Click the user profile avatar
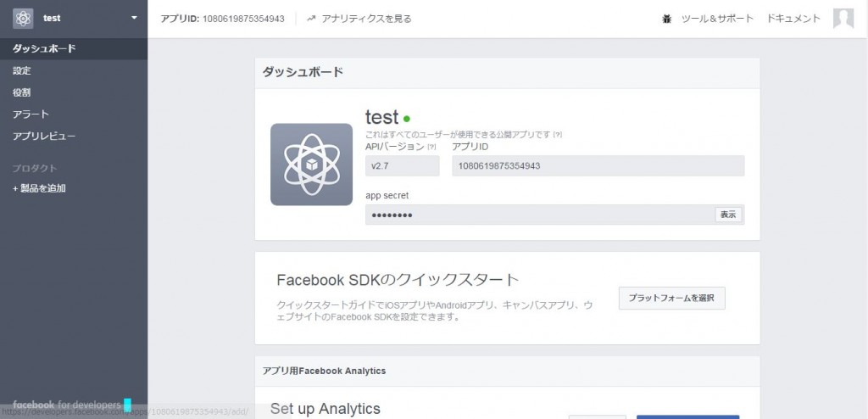 pyautogui.click(x=843, y=19)
